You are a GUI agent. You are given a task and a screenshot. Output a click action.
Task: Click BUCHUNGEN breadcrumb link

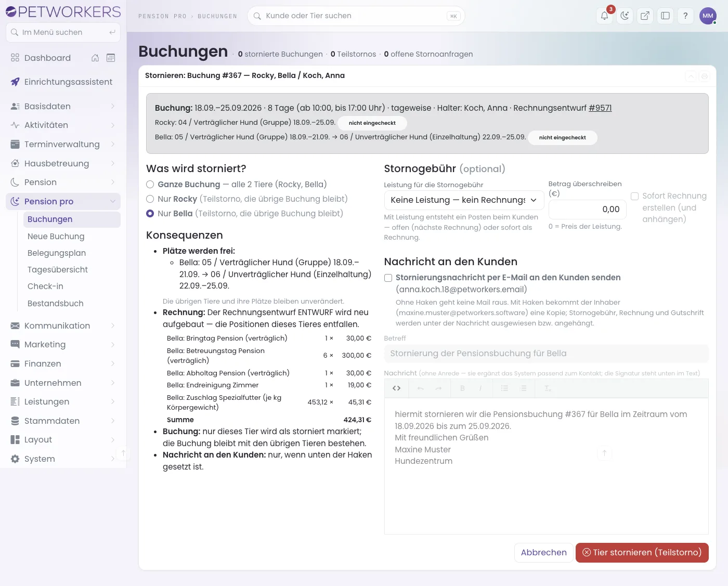pyautogui.click(x=217, y=16)
